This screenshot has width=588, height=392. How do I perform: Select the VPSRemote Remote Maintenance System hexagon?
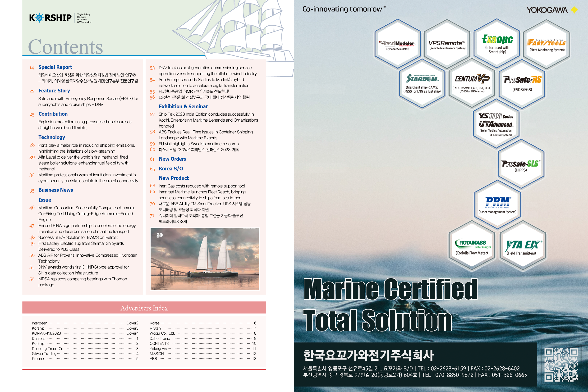(447, 44)
